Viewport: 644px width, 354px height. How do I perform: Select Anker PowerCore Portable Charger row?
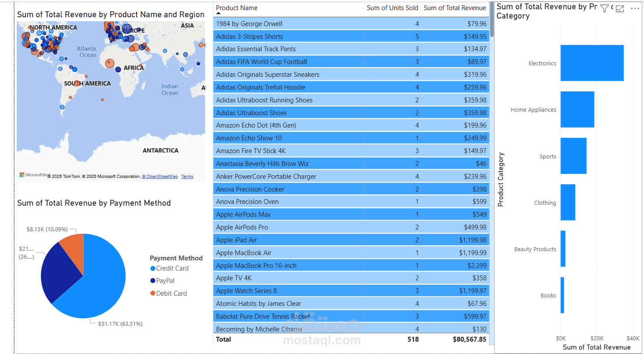(351, 177)
